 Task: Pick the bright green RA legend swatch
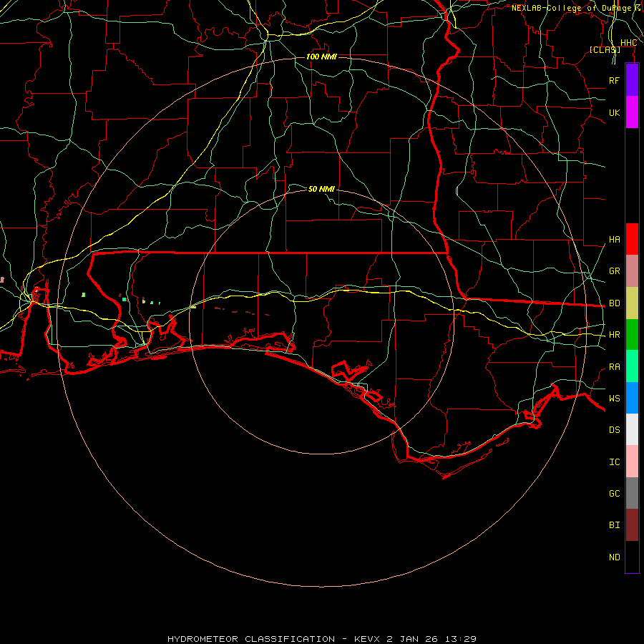[632, 366]
